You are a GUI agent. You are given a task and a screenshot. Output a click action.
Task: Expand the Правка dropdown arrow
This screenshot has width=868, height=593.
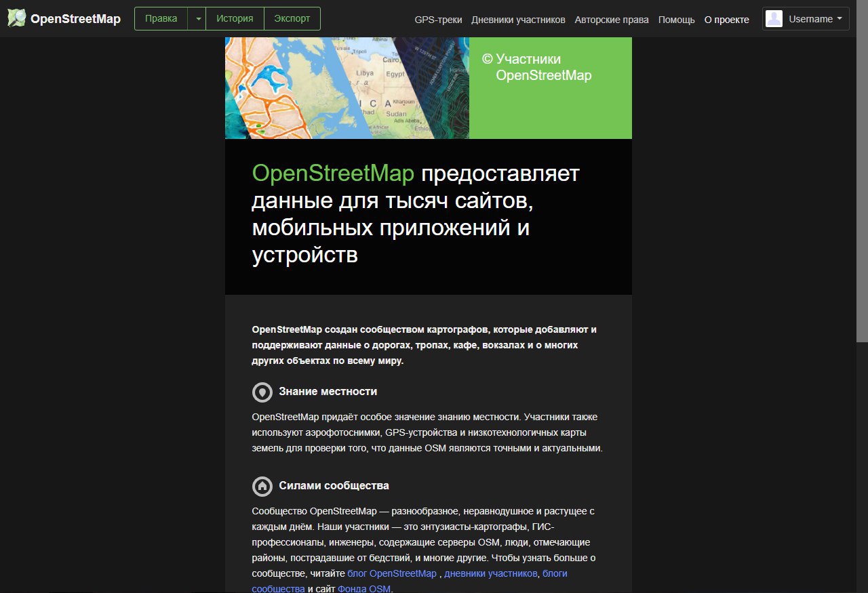197,19
